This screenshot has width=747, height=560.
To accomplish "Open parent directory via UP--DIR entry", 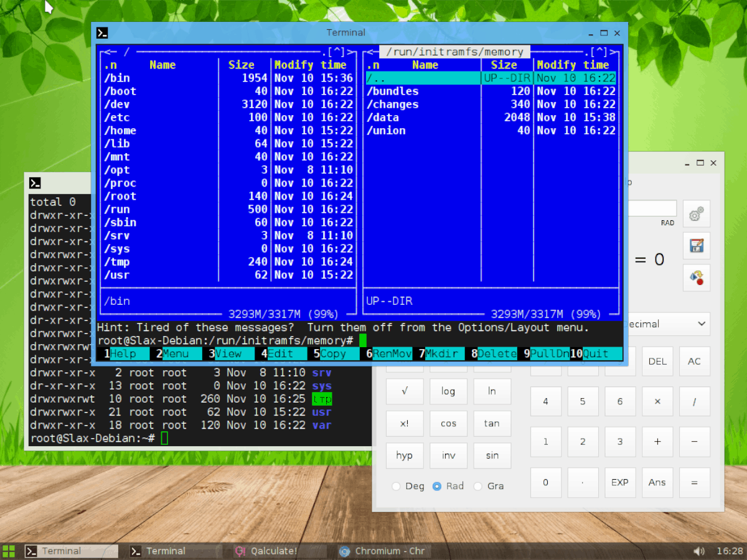I will coord(423,78).
